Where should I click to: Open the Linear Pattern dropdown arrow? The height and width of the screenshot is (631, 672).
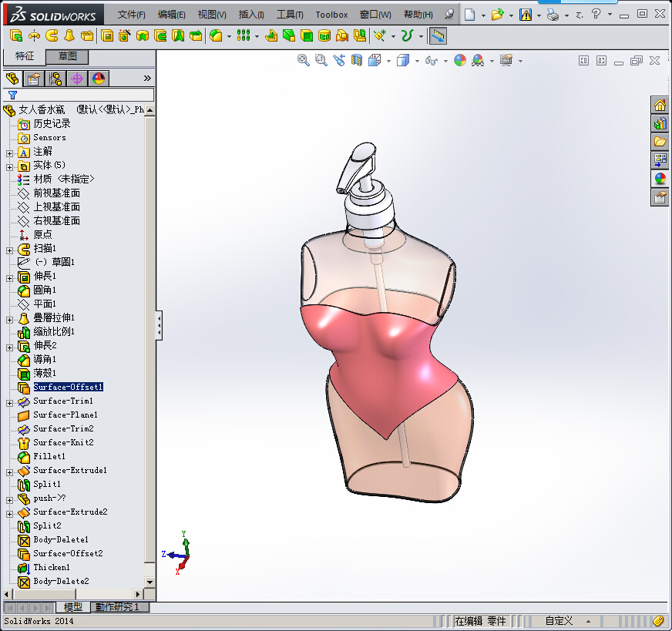pyautogui.click(x=257, y=36)
